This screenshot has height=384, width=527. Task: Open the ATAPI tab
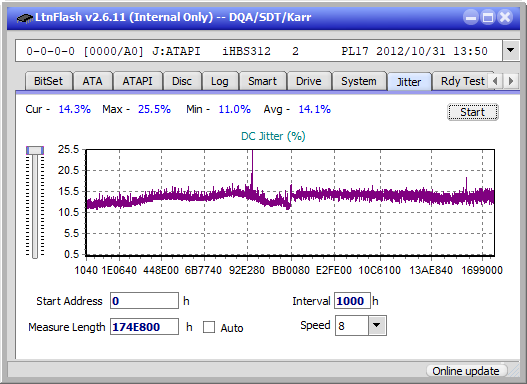[x=137, y=81]
